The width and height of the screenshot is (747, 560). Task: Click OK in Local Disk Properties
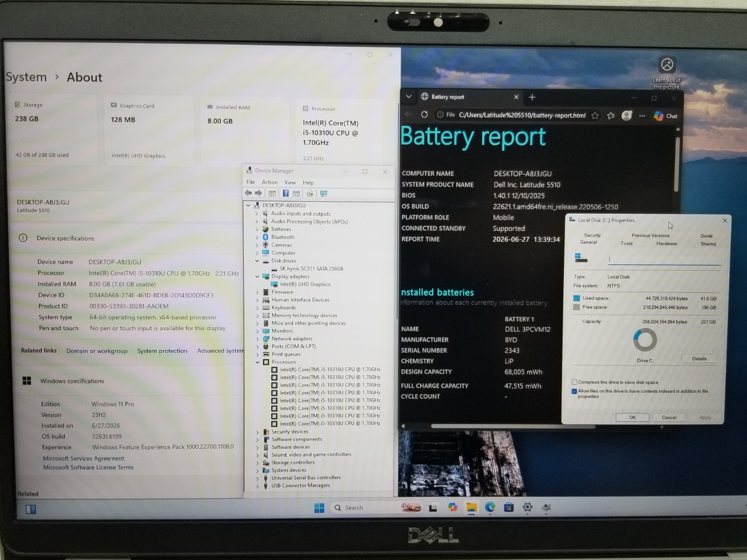(x=632, y=417)
